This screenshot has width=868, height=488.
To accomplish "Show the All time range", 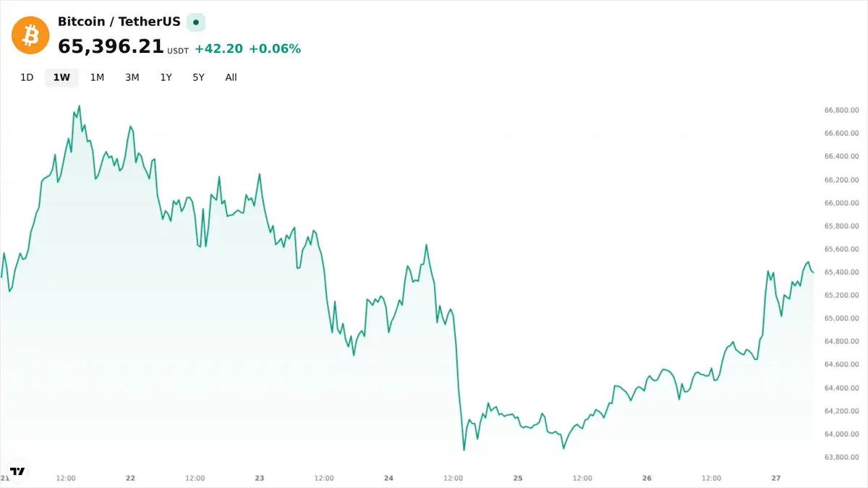I will click(x=231, y=77).
